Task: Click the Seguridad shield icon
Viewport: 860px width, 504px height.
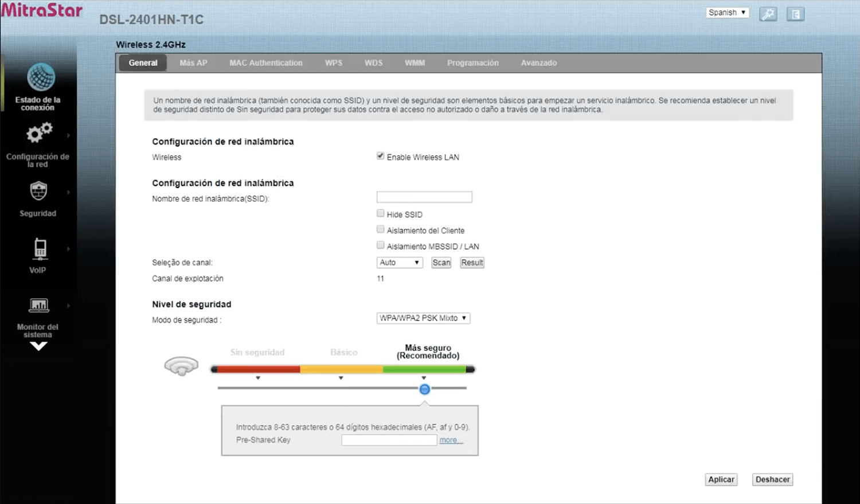Action: (38, 191)
